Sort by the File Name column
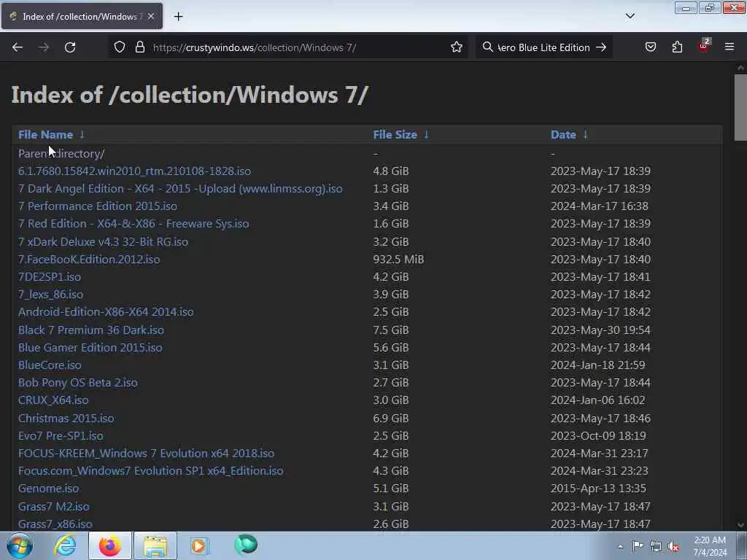The image size is (747, 560). coord(46,135)
